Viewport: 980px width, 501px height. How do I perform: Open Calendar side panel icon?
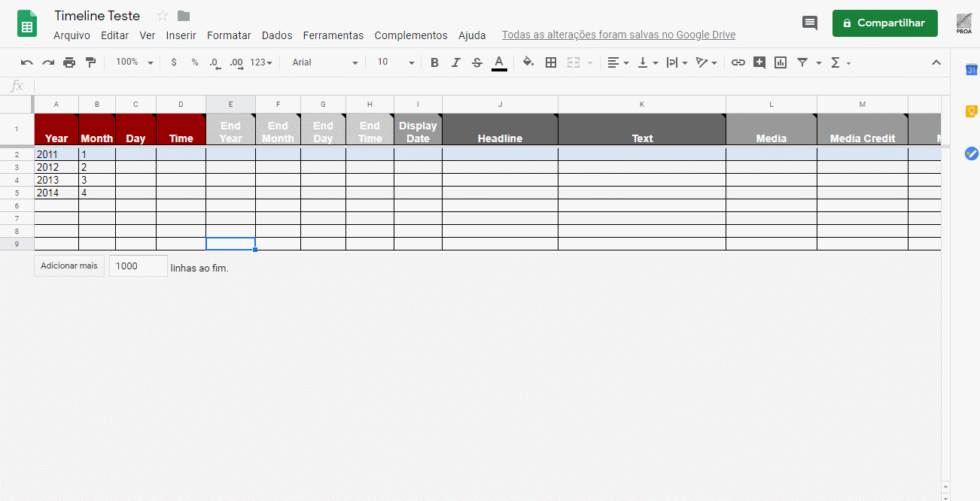[971, 70]
